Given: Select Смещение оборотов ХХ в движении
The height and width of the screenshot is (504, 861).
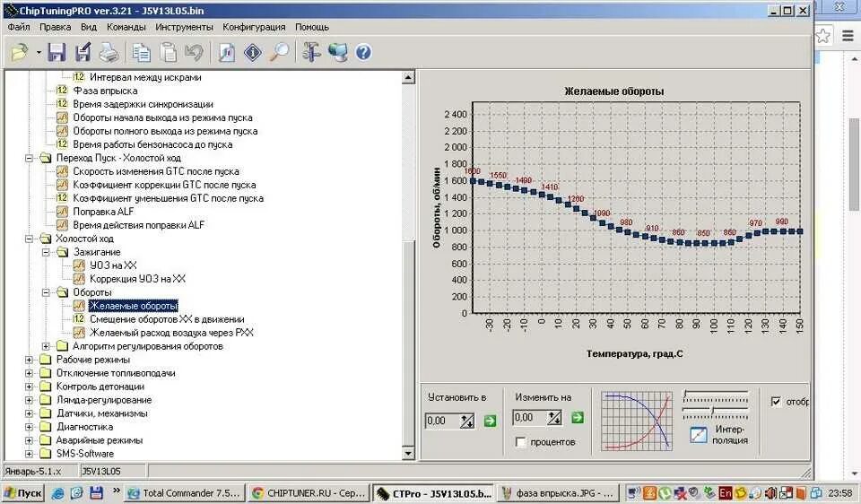Looking at the screenshot, I should (x=167, y=319).
